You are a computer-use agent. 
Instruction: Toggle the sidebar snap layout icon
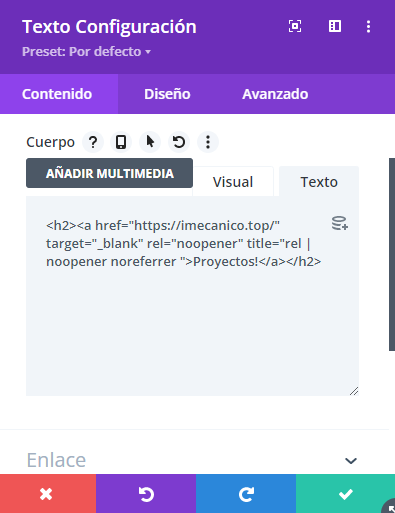click(x=335, y=26)
